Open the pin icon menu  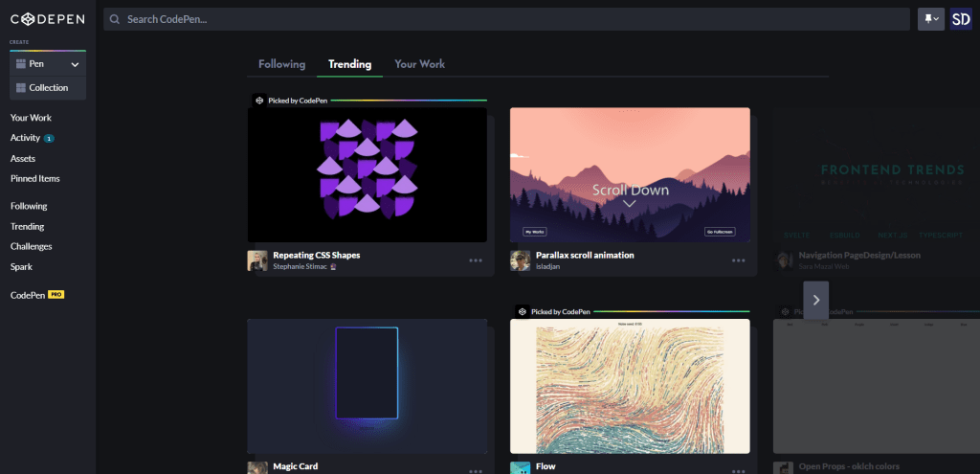[x=930, y=19]
